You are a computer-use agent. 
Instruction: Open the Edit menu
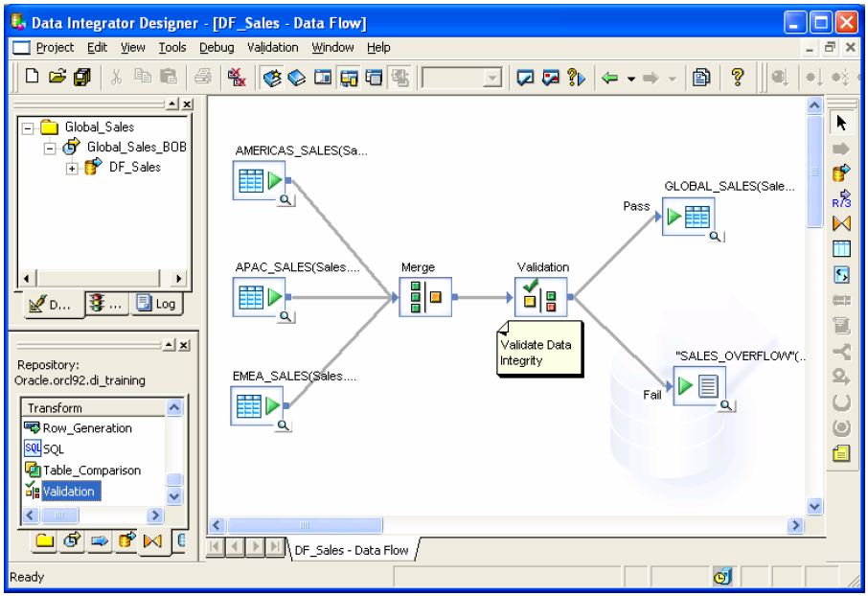point(97,48)
